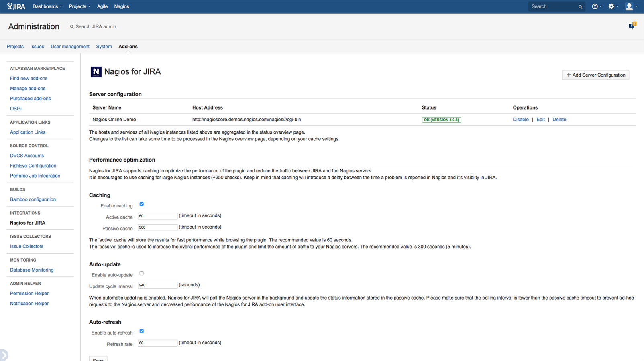Open Bamboo configuration link
Viewport: 644px width, 361px height.
coord(33,199)
